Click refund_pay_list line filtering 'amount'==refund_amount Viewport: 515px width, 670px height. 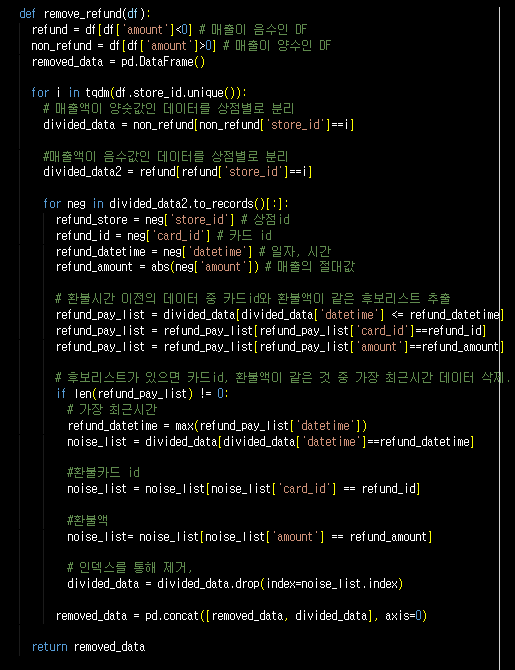(x=280, y=347)
